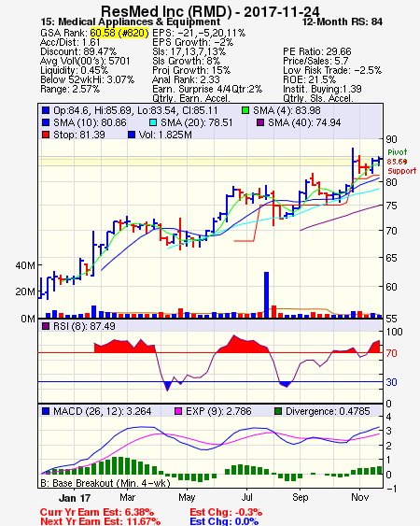Click the Range: 2.57% value

pyautogui.click(x=70, y=90)
